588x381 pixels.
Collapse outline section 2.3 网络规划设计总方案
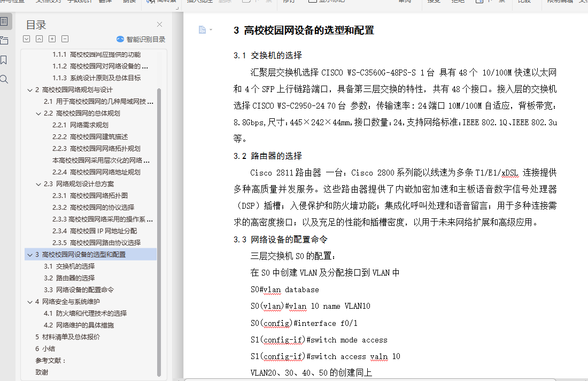coord(38,184)
